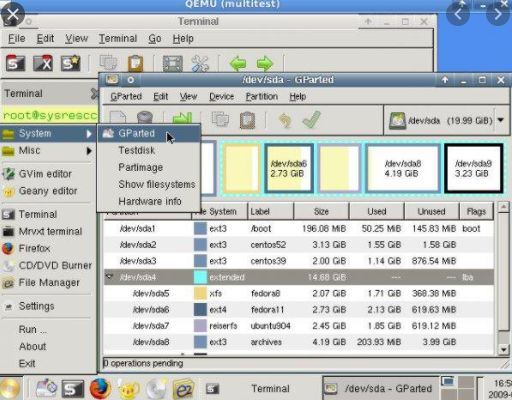
Task: Open Terminal preferences tools icon
Action: [x=200, y=63]
